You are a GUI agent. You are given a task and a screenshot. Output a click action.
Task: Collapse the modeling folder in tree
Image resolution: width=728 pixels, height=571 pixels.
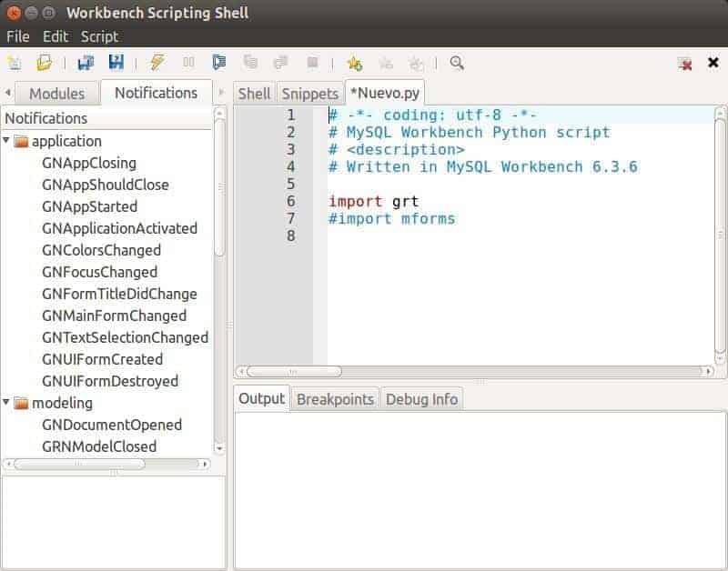(x=6, y=402)
